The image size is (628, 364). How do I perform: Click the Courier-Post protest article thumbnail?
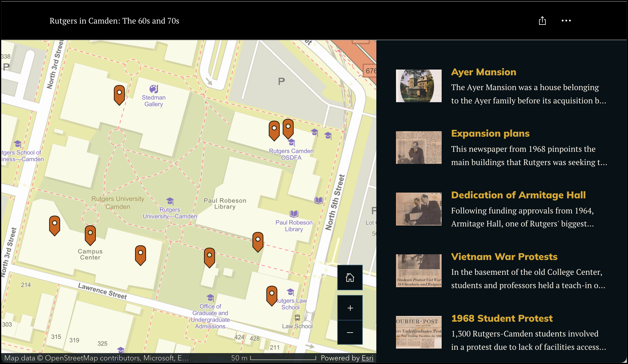(419, 332)
